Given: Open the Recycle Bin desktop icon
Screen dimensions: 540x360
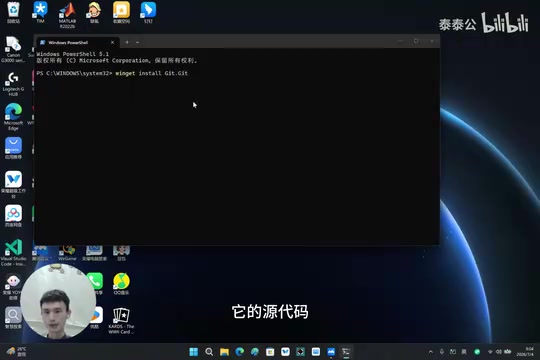Looking at the screenshot, I should (x=13, y=12).
